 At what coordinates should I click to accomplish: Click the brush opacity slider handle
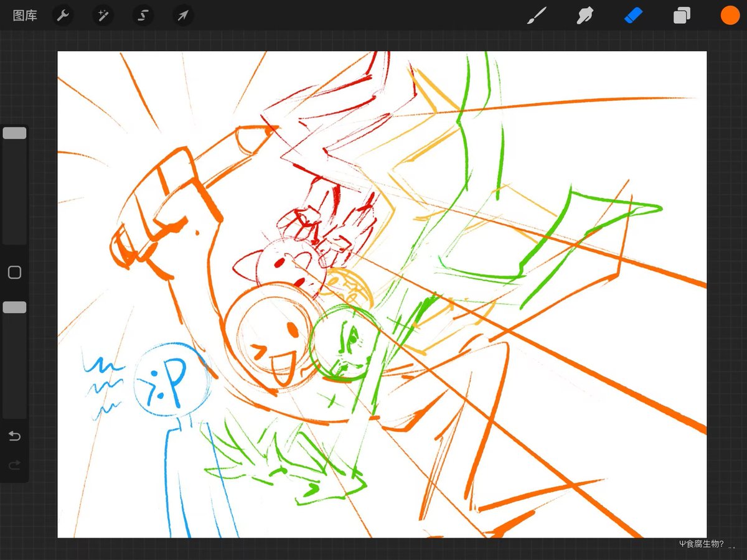click(x=14, y=307)
